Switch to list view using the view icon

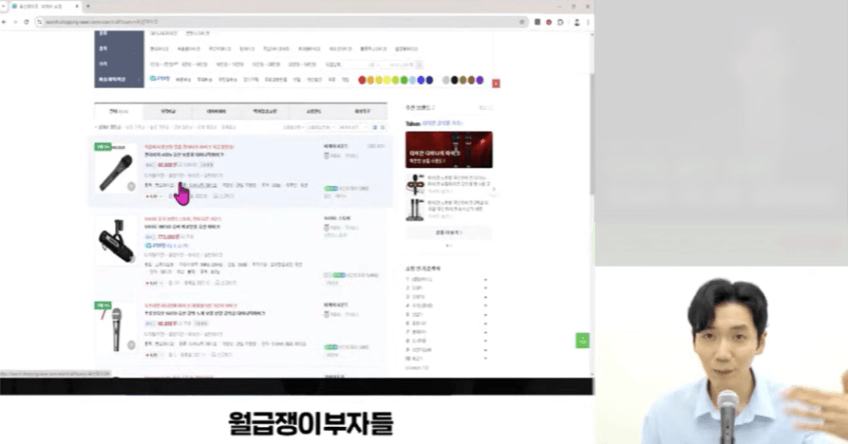(375, 128)
